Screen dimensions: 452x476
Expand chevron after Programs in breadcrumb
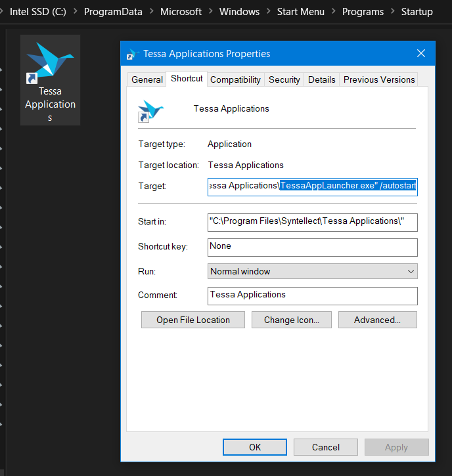392,11
